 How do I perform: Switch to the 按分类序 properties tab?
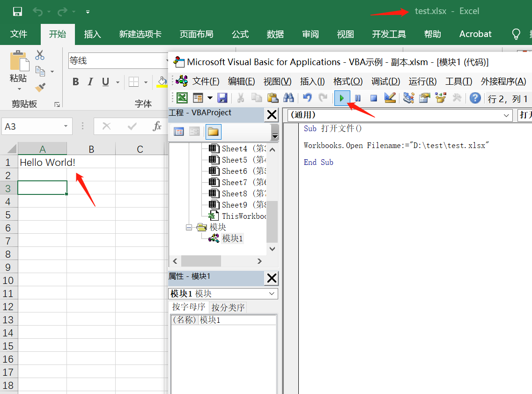[228, 307]
